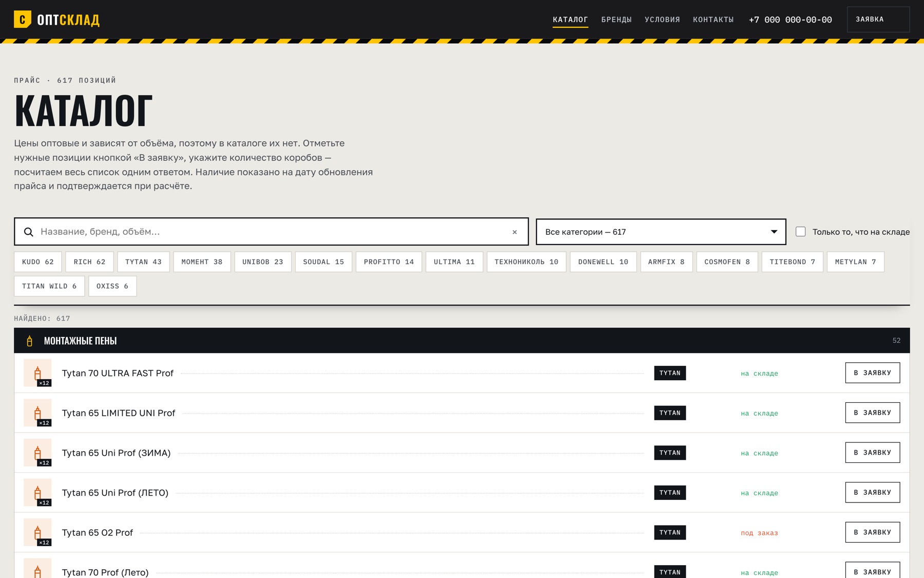The image size is (924, 578).
Task: Click TYTAN tag in Tytan 65 LIMITED UNI row
Action: click(670, 413)
